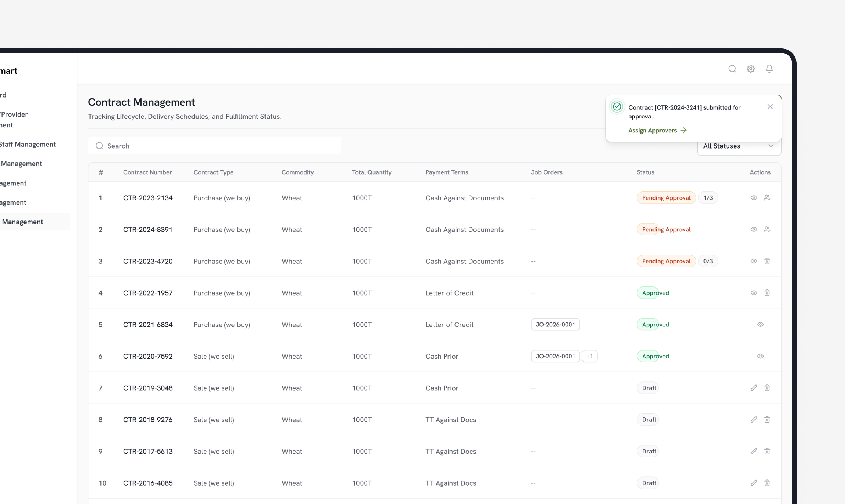Open the Provider management sidebar item
The width and height of the screenshot is (845, 504).
click(x=14, y=120)
